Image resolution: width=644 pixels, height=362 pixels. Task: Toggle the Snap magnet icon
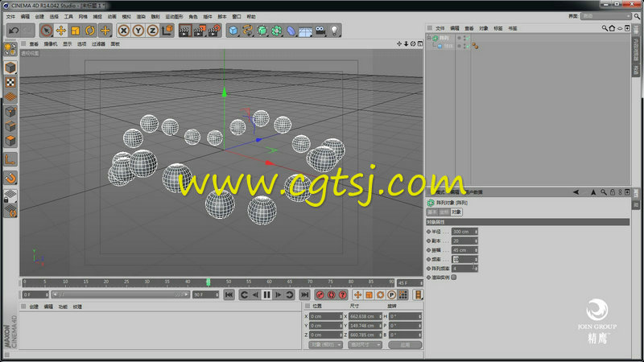10,178
